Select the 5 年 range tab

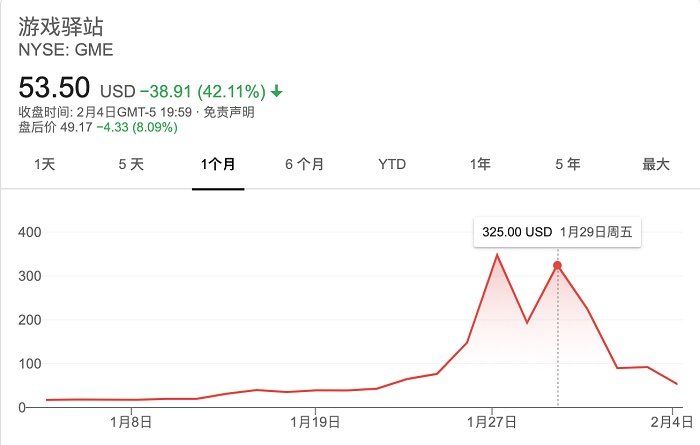[567, 165]
